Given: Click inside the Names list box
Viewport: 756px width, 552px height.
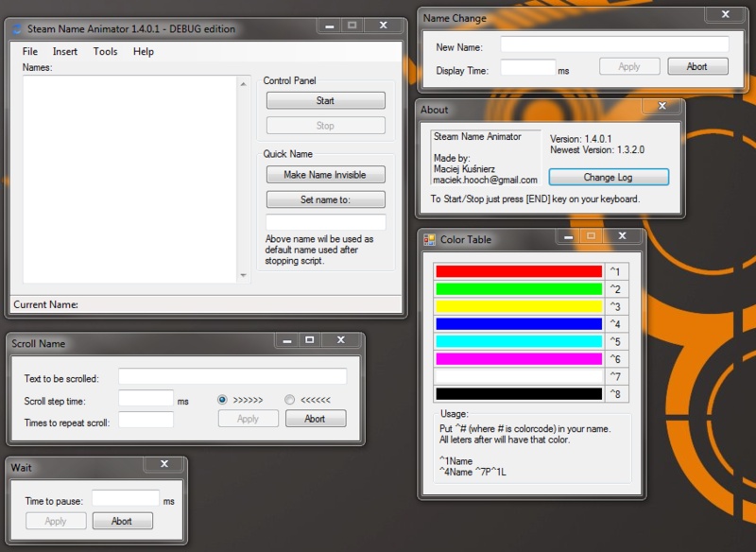Looking at the screenshot, I should (129, 180).
